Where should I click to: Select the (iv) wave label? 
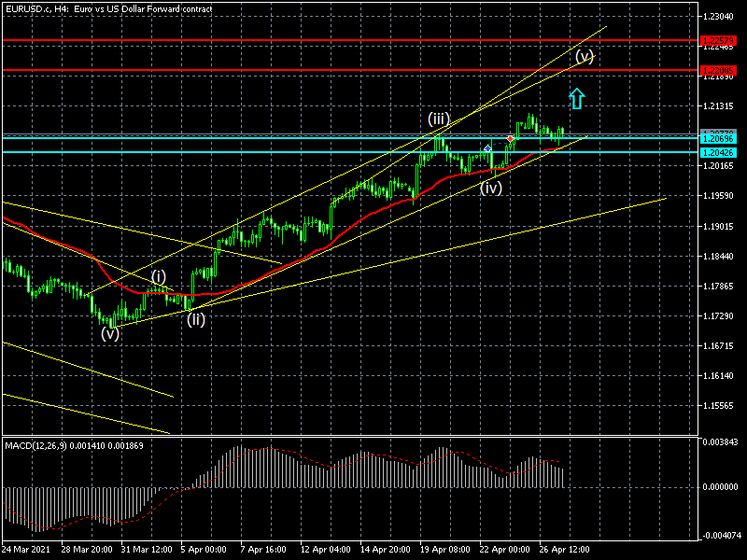491,188
